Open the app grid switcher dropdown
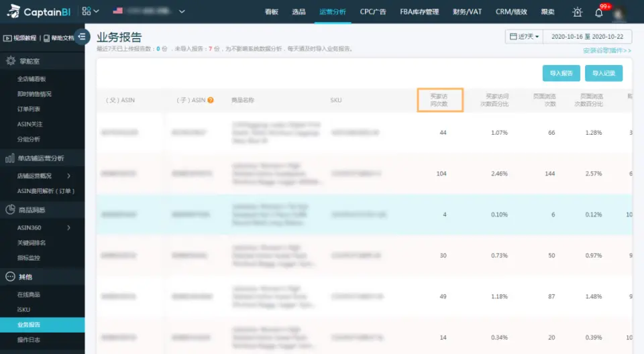The height and width of the screenshot is (354, 644). point(91,11)
